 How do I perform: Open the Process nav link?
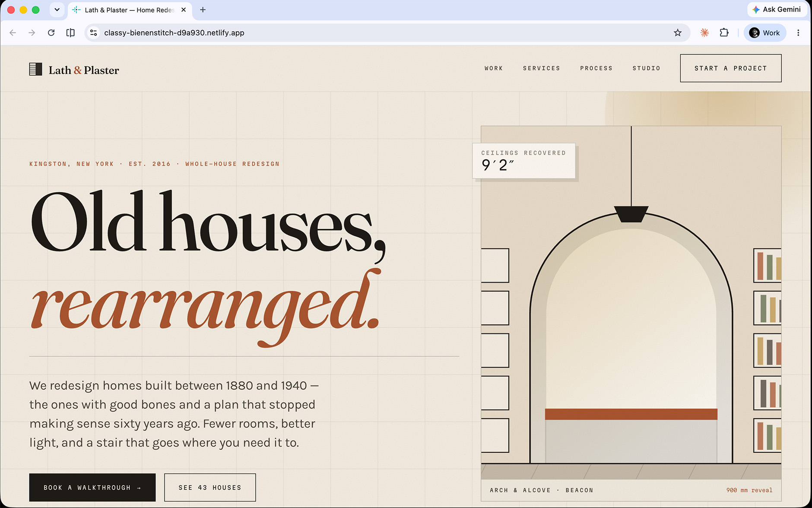click(x=596, y=68)
